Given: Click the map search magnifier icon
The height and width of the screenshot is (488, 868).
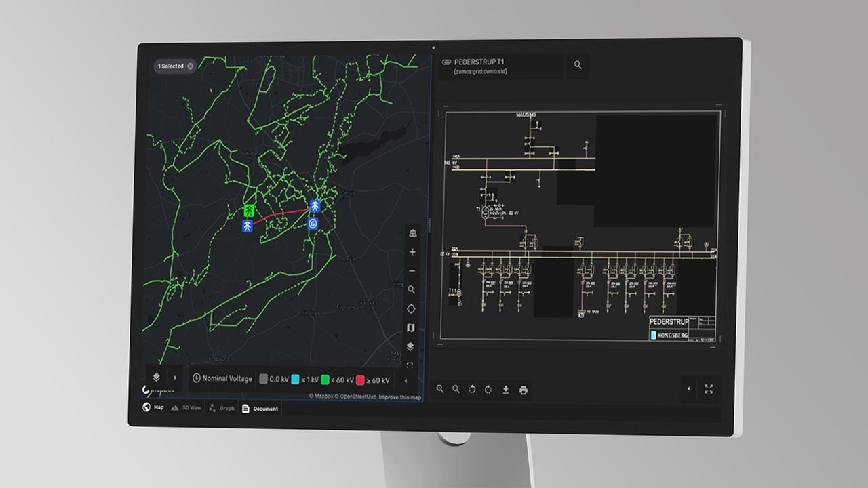Looking at the screenshot, I should pyautogui.click(x=412, y=290).
